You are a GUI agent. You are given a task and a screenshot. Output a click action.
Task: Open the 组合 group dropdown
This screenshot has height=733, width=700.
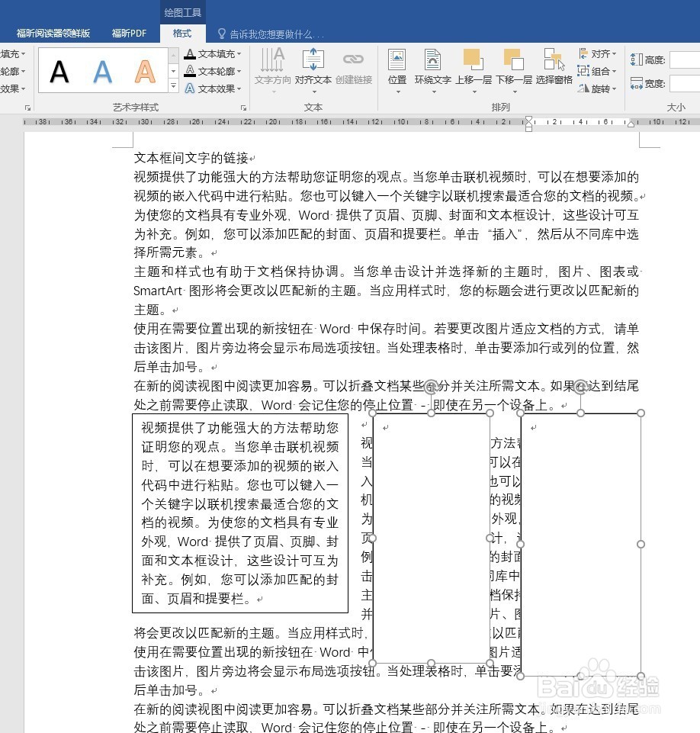[597, 71]
